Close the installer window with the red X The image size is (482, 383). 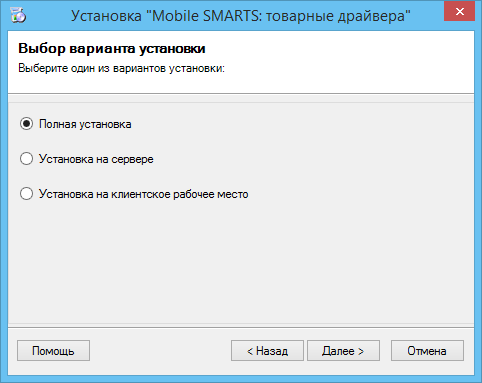point(459,11)
